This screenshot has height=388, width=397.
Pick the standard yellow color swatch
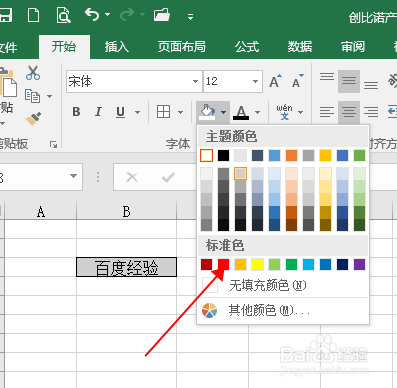tap(257, 264)
